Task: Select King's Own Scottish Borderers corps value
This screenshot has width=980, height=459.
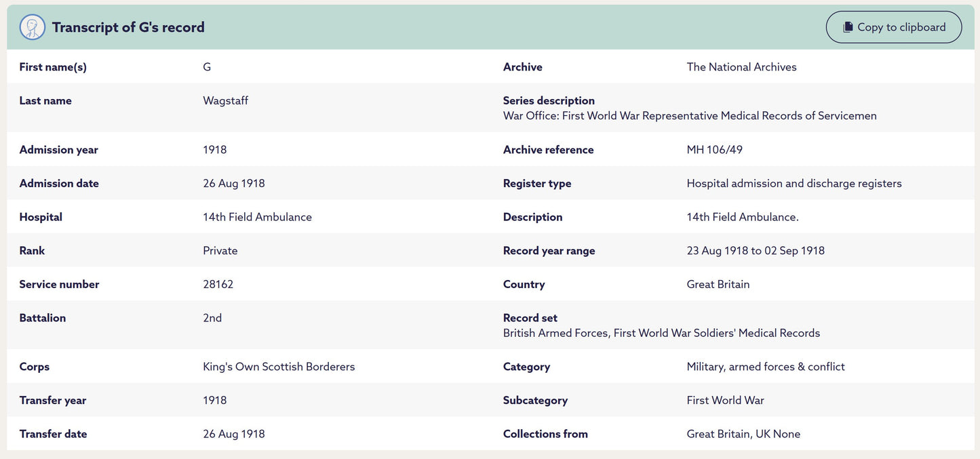Action: tap(279, 367)
